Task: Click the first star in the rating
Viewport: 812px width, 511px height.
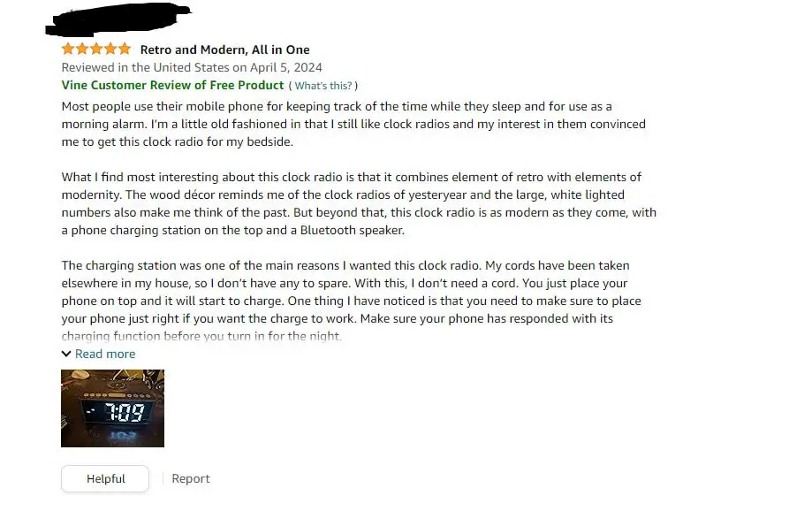Action: tap(68, 49)
